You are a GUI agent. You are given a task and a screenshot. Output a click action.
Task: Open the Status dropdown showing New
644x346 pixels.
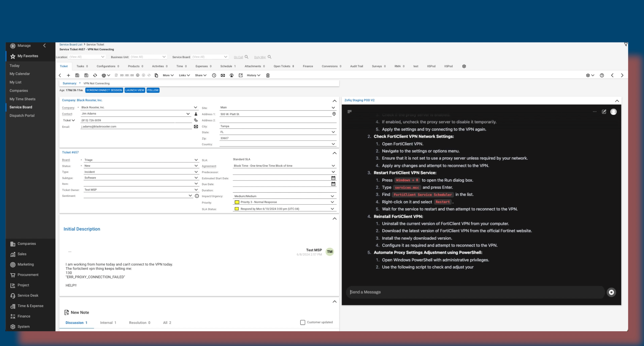[x=196, y=166]
